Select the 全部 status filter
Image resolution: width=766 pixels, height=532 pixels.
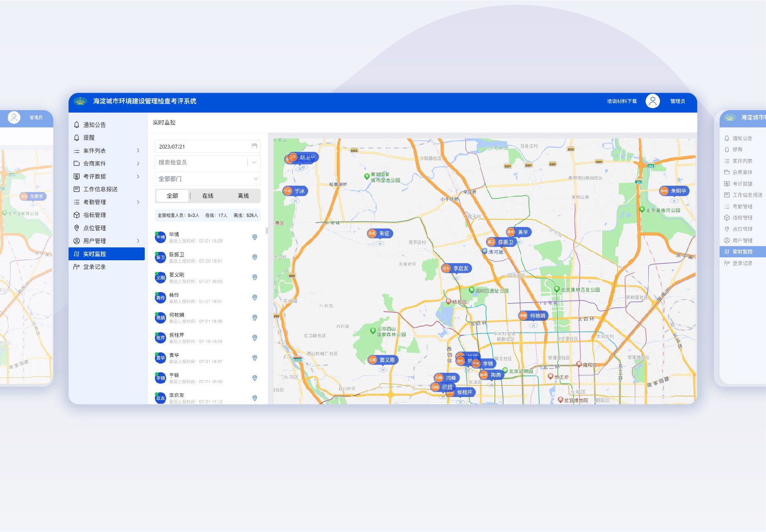[172, 196]
